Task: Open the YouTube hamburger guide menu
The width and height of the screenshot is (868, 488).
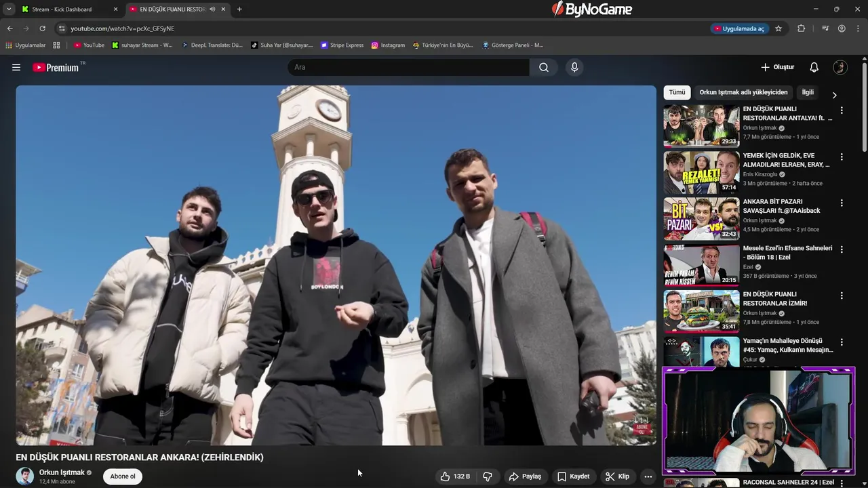Action: pyautogui.click(x=16, y=67)
